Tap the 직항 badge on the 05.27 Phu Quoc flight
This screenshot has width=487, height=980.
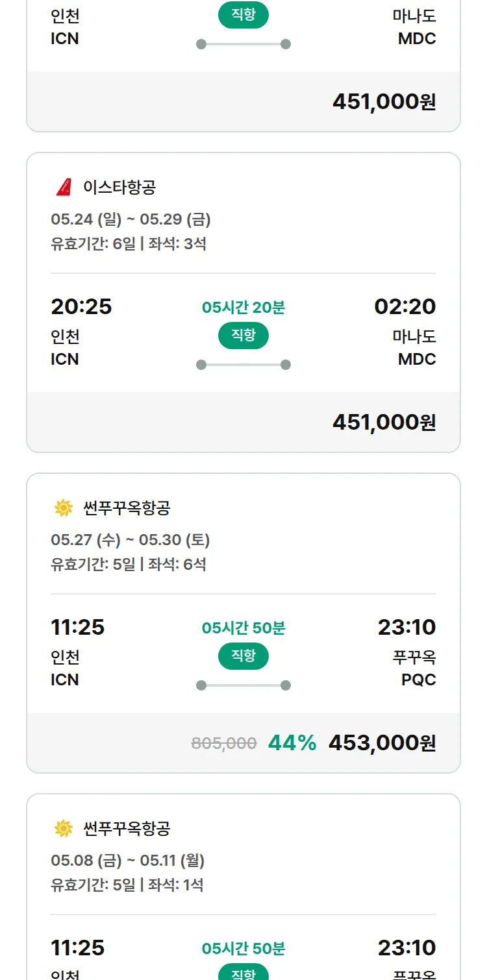point(243,656)
